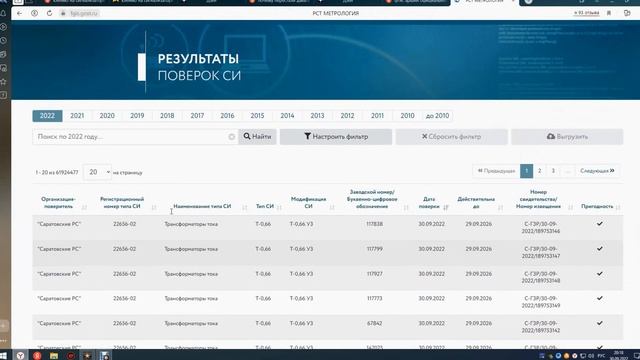Switch to the 2017 year tab

point(197,116)
